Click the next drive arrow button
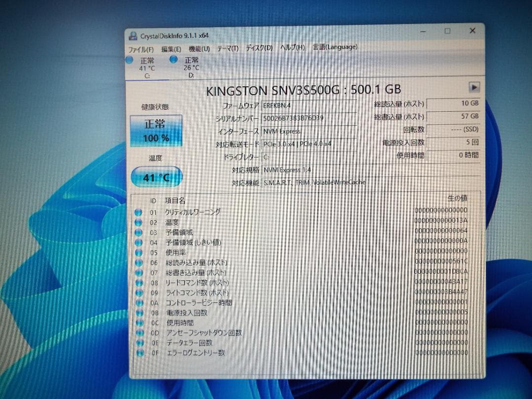This screenshot has width=532, height=399. 474,87
